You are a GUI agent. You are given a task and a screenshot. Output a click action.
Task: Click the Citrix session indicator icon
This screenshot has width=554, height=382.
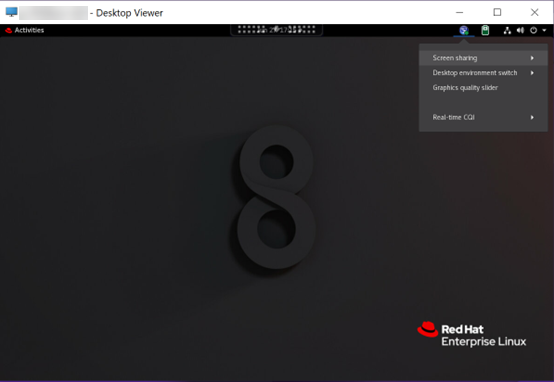(x=464, y=30)
